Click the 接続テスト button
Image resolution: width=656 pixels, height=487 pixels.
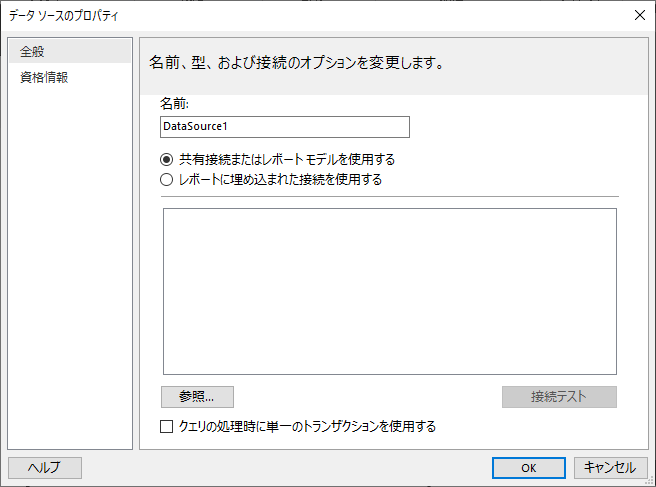point(559,396)
